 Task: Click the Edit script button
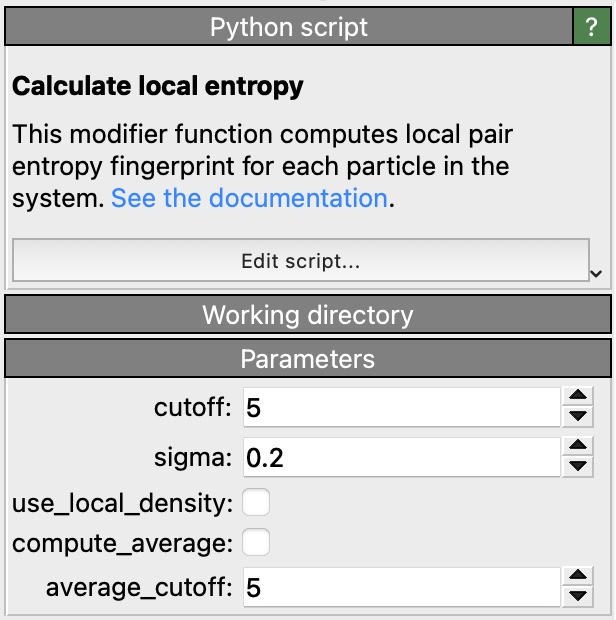[300, 262]
